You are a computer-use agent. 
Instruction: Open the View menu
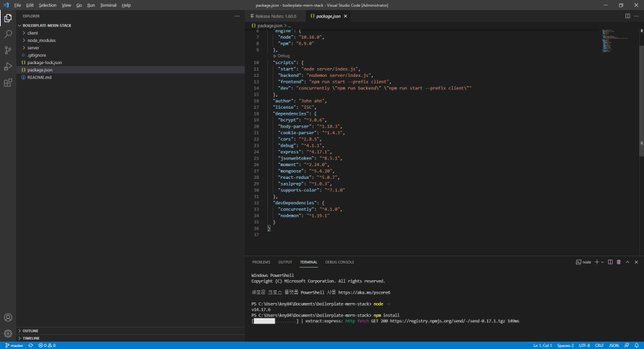[x=66, y=5]
